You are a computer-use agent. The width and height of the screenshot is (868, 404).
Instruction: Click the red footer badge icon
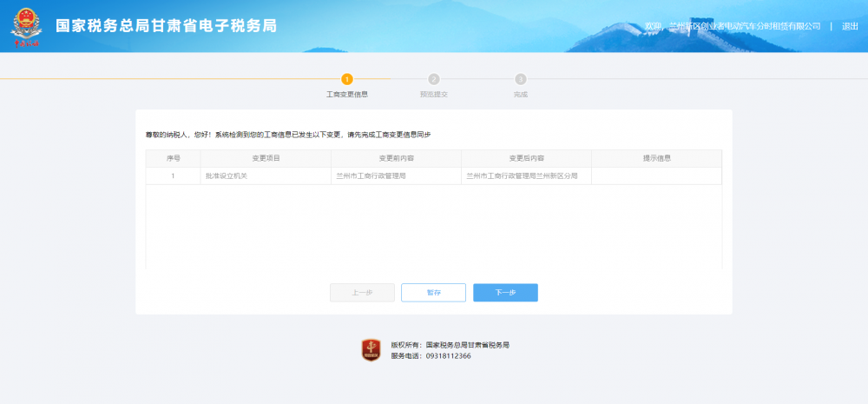371,350
